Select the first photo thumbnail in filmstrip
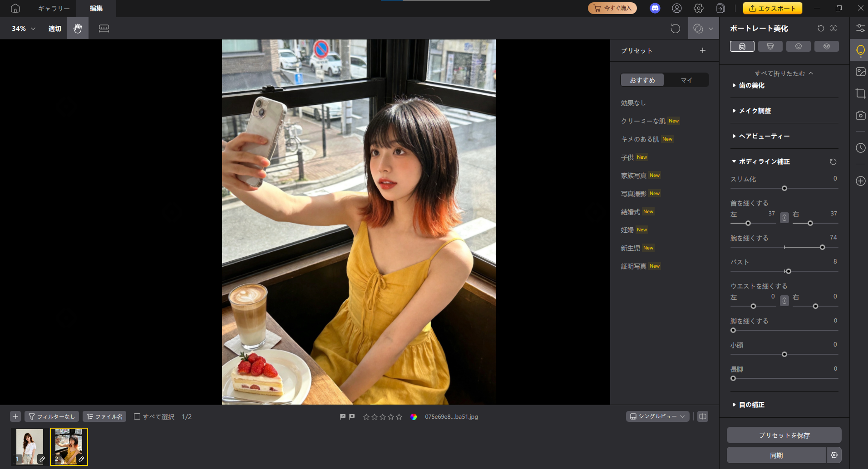 (x=29, y=446)
